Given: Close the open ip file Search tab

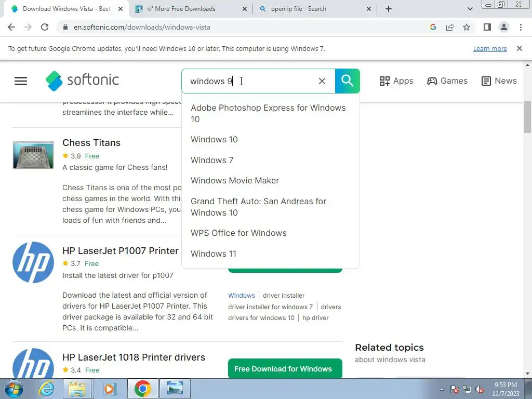Looking at the screenshot, I should coord(369,9).
